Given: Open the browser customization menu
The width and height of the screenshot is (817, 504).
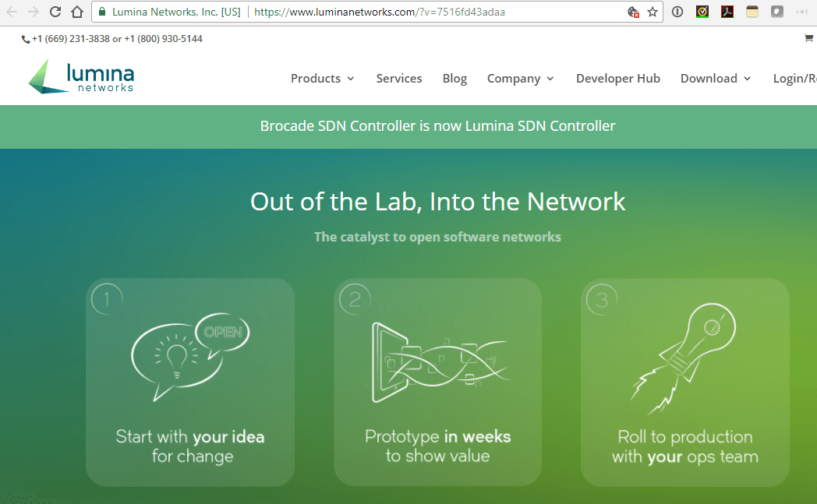Looking at the screenshot, I should point(804,12).
